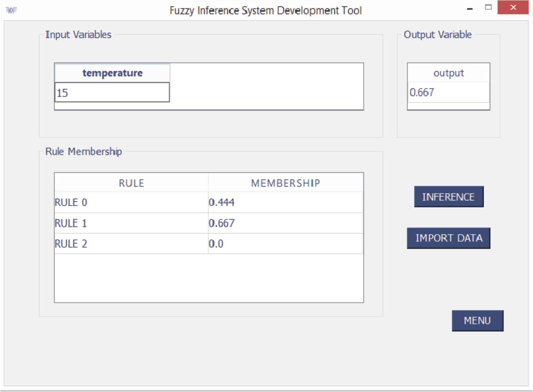Viewport: 533px width, 392px height.
Task: Click membership value 0.0 for RULE 2
Action: coord(286,244)
